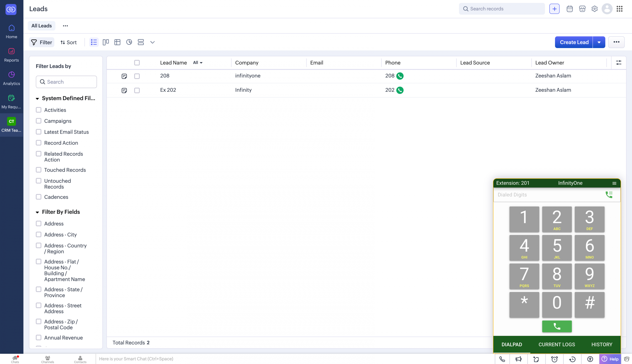Click the filter Search field

[x=66, y=82]
